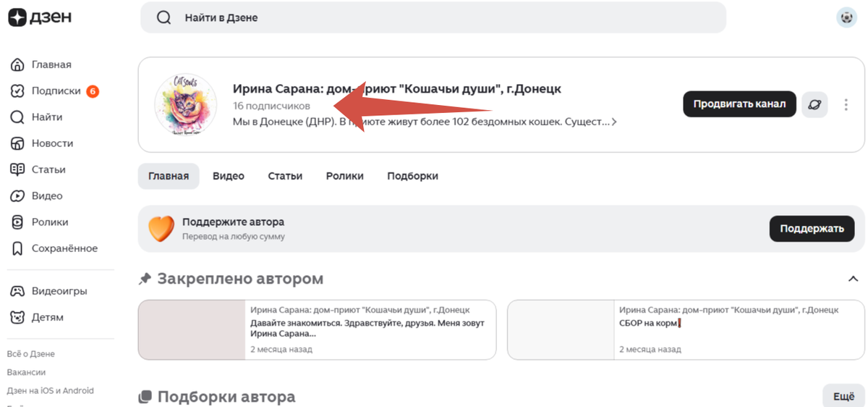The image size is (868, 407).
Task: Open Ролики in the sidebar
Action: pyautogui.click(x=49, y=222)
